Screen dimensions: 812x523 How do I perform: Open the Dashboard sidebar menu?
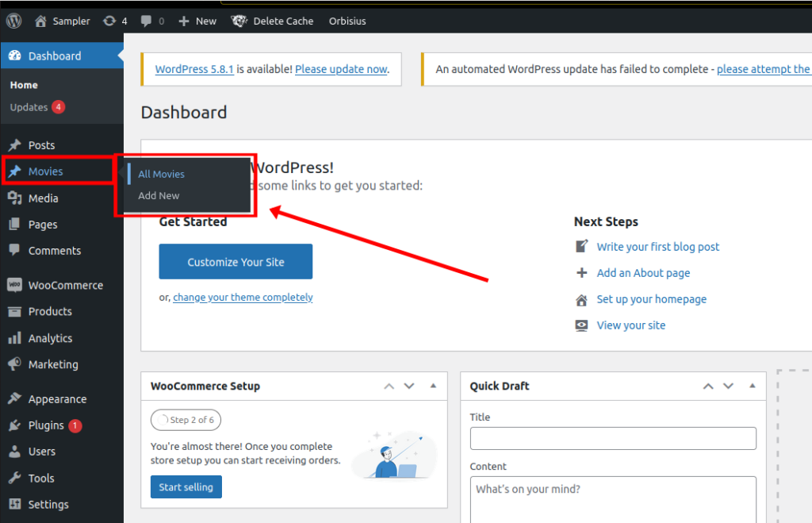coord(62,56)
